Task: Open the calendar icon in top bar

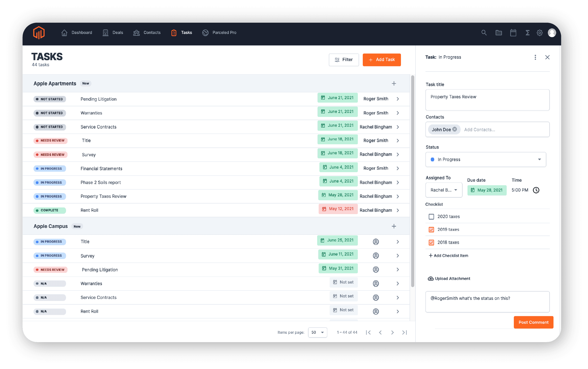Action: coord(513,33)
